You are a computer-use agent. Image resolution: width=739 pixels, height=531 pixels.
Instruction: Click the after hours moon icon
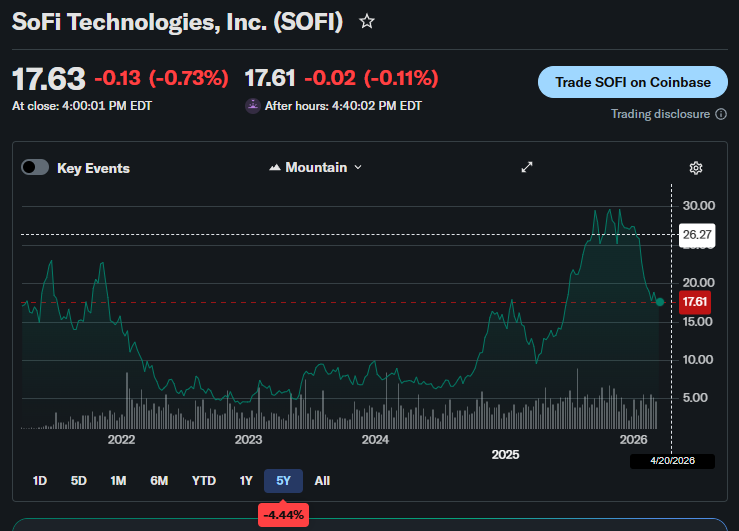pyautogui.click(x=253, y=106)
